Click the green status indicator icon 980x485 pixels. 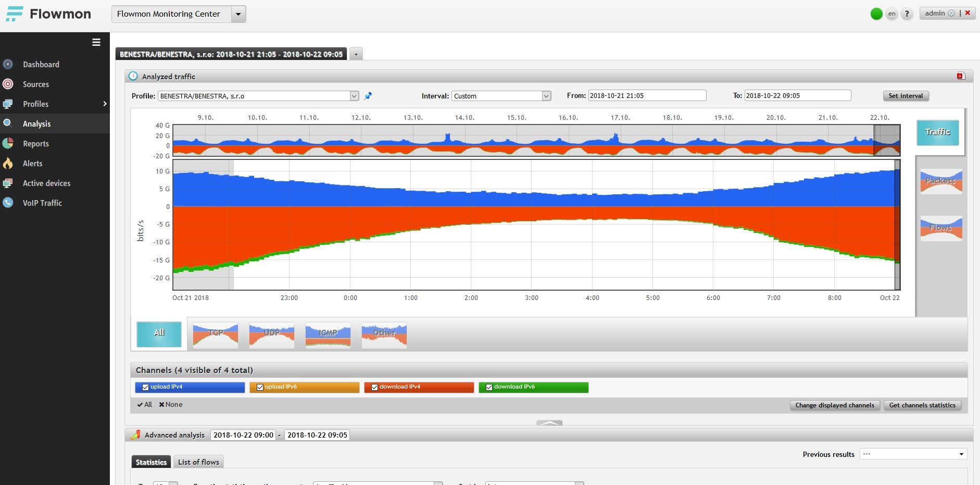coord(876,14)
